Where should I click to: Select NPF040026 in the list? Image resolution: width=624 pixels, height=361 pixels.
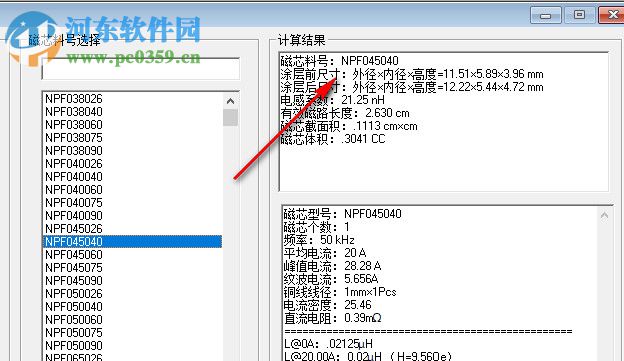pyautogui.click(x=74, y=164)
